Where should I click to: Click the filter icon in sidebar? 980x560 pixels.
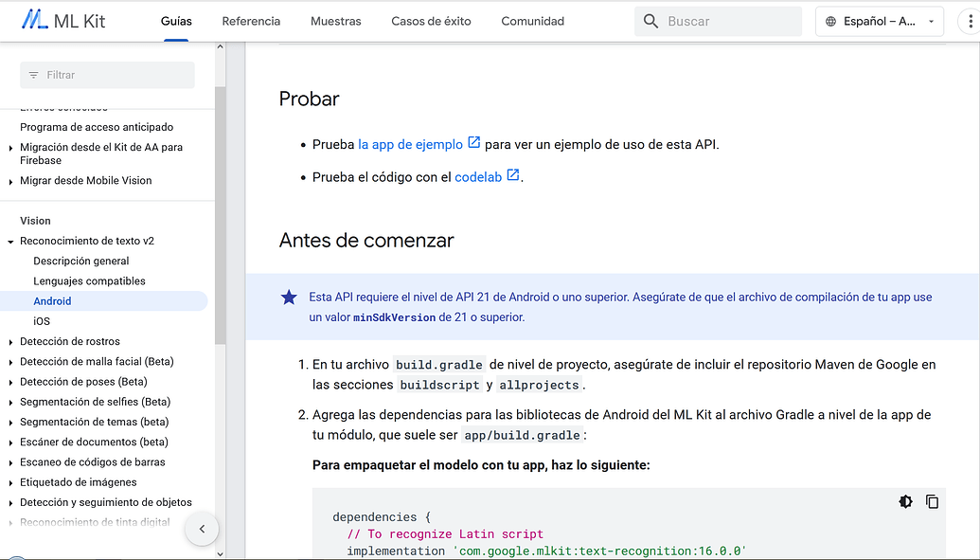pos(34,75)
